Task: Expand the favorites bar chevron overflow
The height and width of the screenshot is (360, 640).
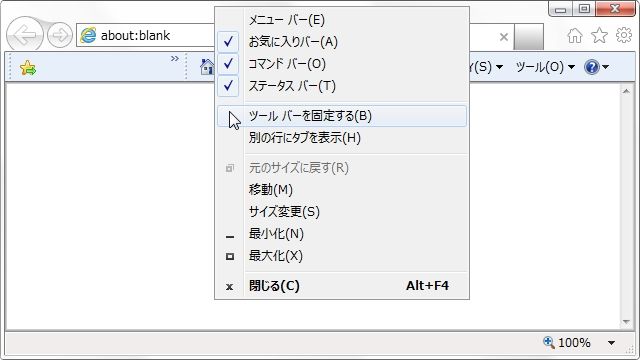Action: [x=175, y=58]
